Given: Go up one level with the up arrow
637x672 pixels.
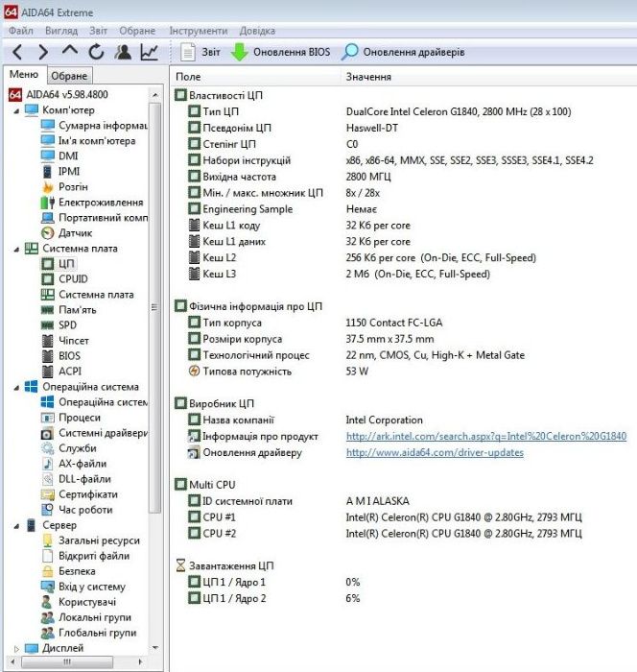Looking at the screenshot, I should pos(70,51).
